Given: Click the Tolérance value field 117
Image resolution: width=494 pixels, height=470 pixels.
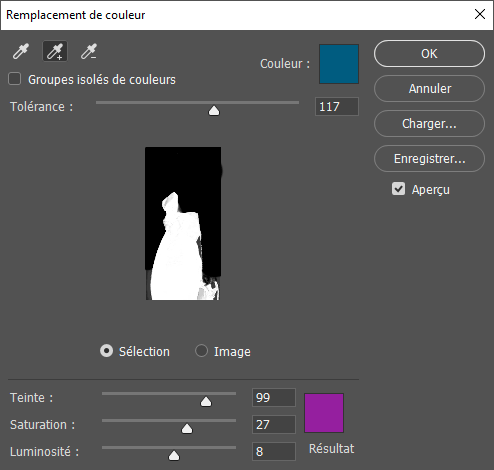Looking at the screenshot, I should [337, 107].
